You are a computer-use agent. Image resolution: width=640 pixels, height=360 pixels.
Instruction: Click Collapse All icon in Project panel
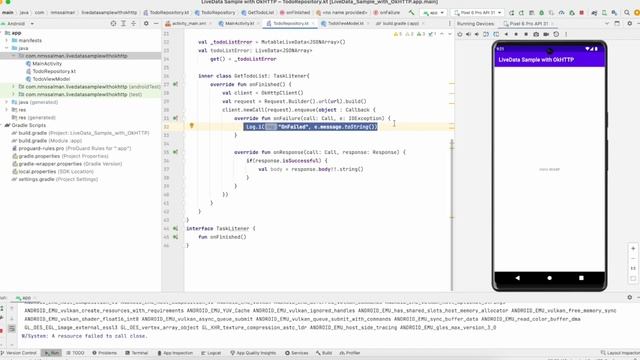133,24
